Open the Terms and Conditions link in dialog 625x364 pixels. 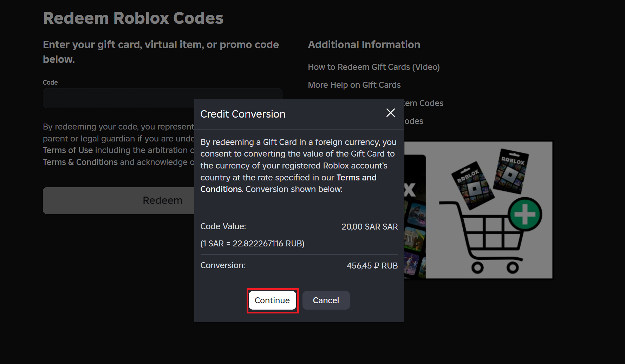(x=288, y=183)
